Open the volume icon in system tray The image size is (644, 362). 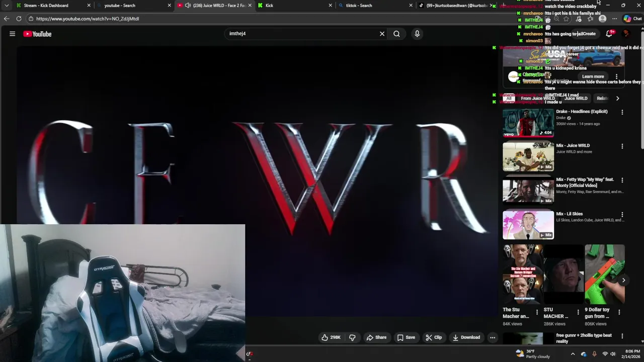point(613,354)
